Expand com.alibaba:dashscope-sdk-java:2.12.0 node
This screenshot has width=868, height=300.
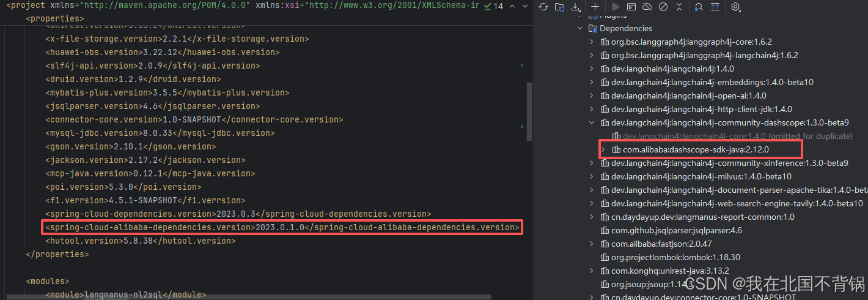point(603,149)
